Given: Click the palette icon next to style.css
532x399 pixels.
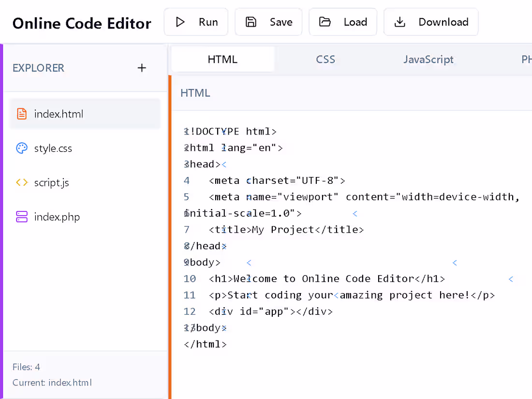Looking at the screenshot, I should [21, 148].
